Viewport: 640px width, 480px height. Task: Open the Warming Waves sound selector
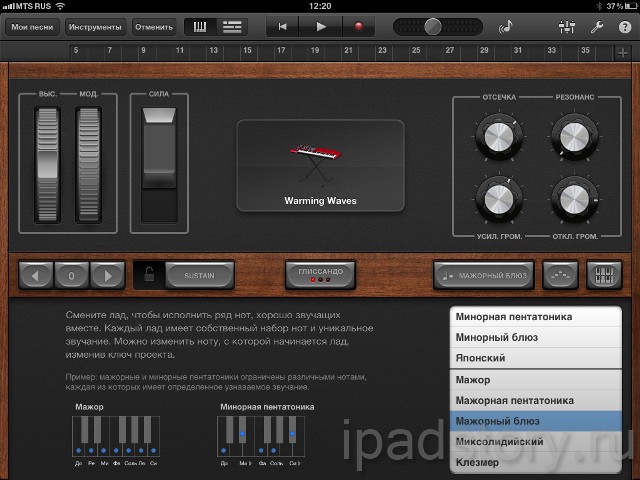[320, 165]
